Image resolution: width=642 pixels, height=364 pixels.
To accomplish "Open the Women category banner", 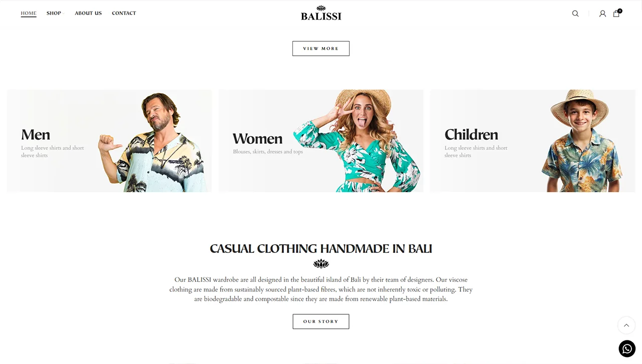I will coord(321,141).
